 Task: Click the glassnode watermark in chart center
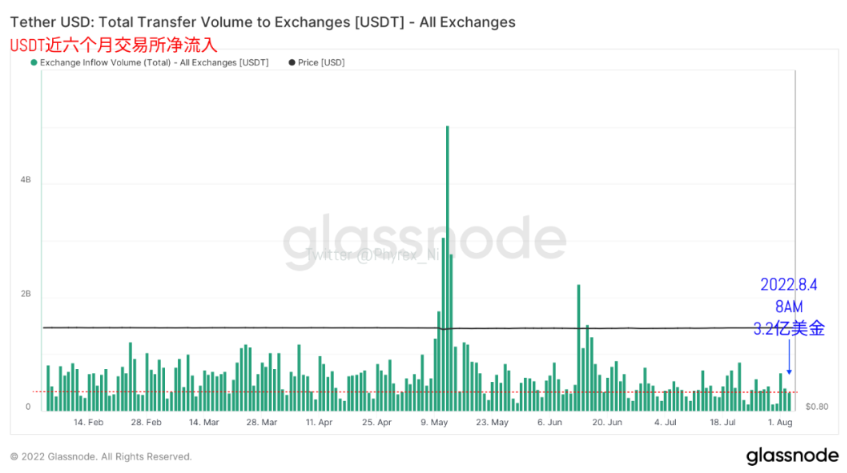[x=424, y=240]
